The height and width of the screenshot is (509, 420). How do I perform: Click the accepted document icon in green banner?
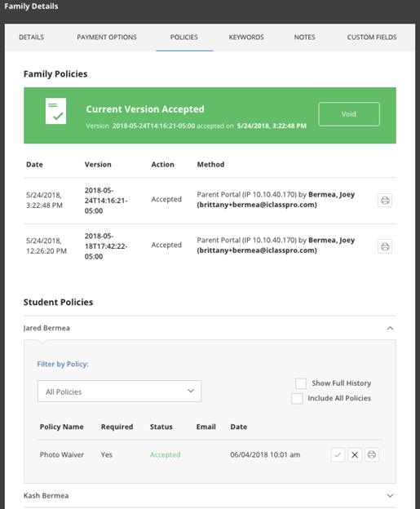(x=55, y=111)
